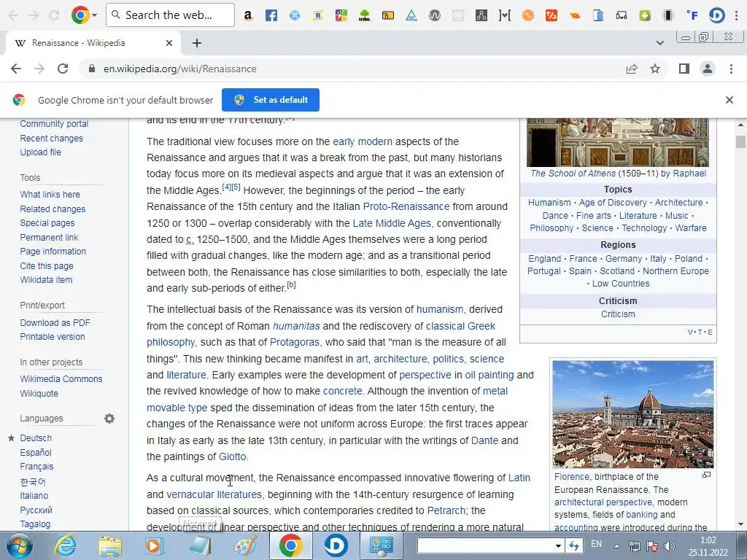Click the Petrarch link
Image resolution: width=747 pixels, height=560 pixels.
tap(446, 510)
